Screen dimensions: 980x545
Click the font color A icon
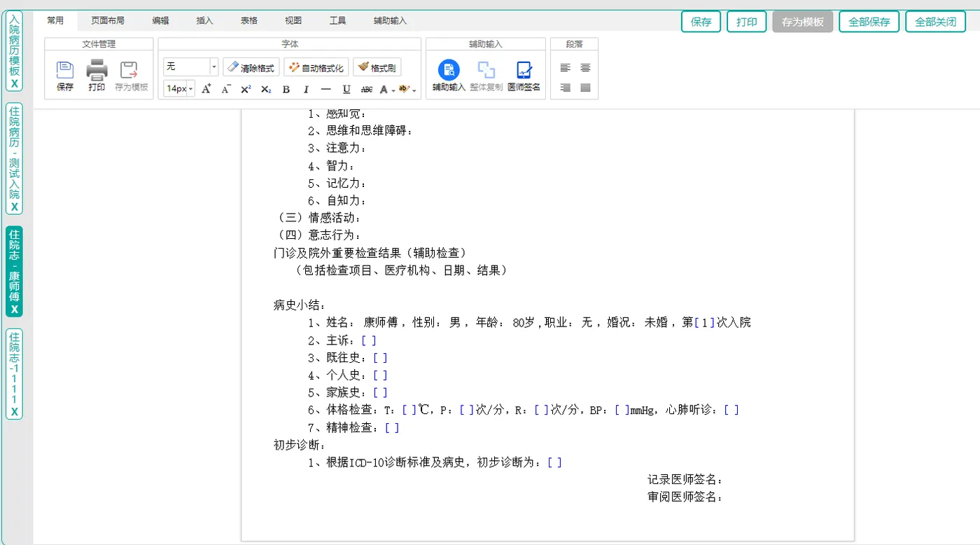click(x=384, y=89)
